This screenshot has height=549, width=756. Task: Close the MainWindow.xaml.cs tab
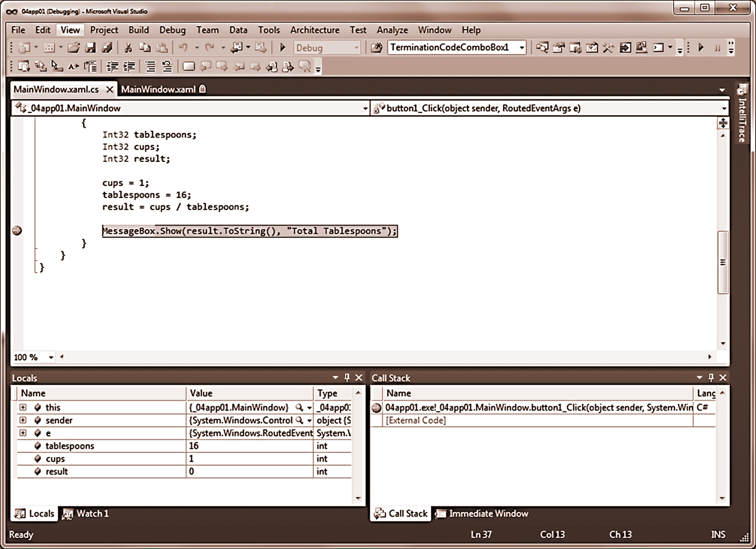[x=109, y=89]
